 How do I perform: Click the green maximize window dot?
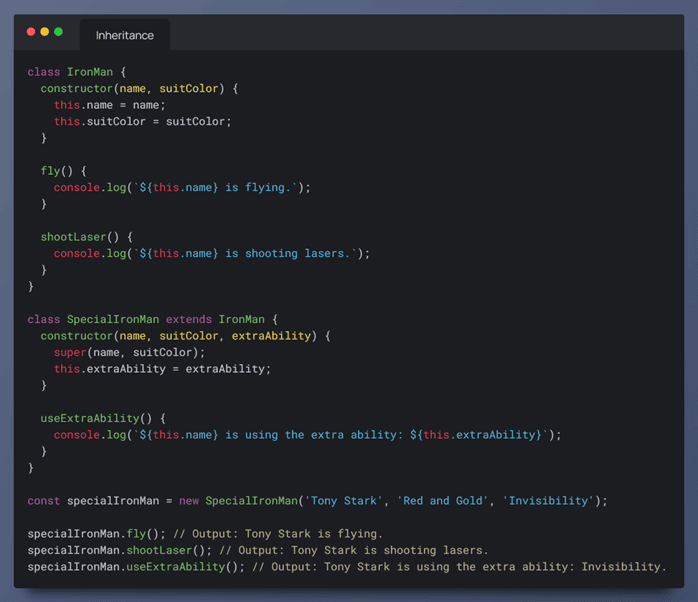click(58, 32)
